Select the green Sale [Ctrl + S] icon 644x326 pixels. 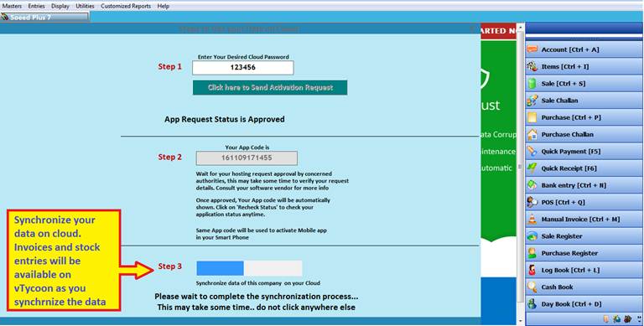[x=532, y=84]
